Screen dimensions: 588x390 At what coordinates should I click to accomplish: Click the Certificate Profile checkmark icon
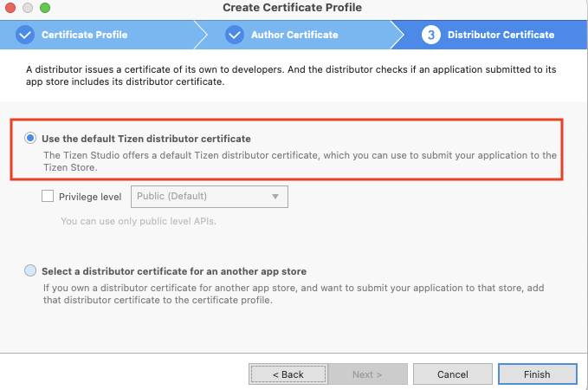pyautogui.click(x=25, y=35)
